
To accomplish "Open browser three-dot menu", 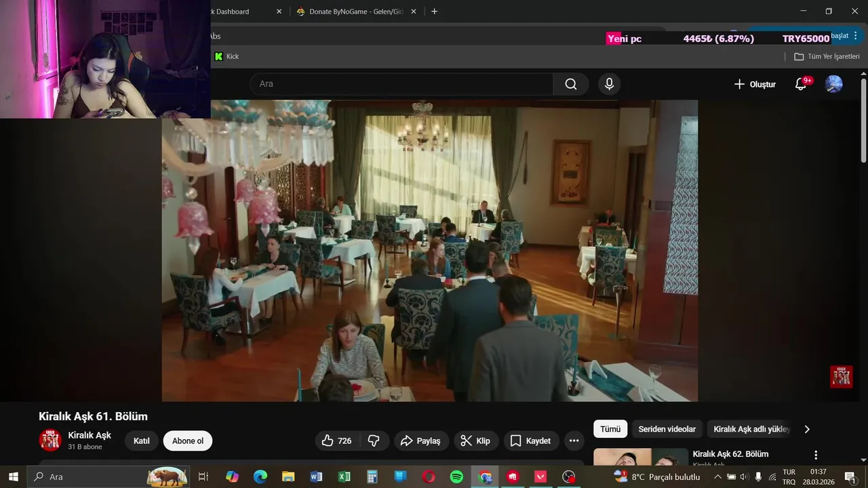I will (x=856, y=35).
